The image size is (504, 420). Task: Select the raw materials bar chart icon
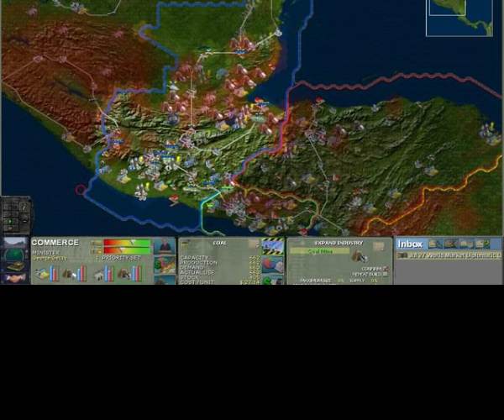pyautogui.click(x=75, y=274)
